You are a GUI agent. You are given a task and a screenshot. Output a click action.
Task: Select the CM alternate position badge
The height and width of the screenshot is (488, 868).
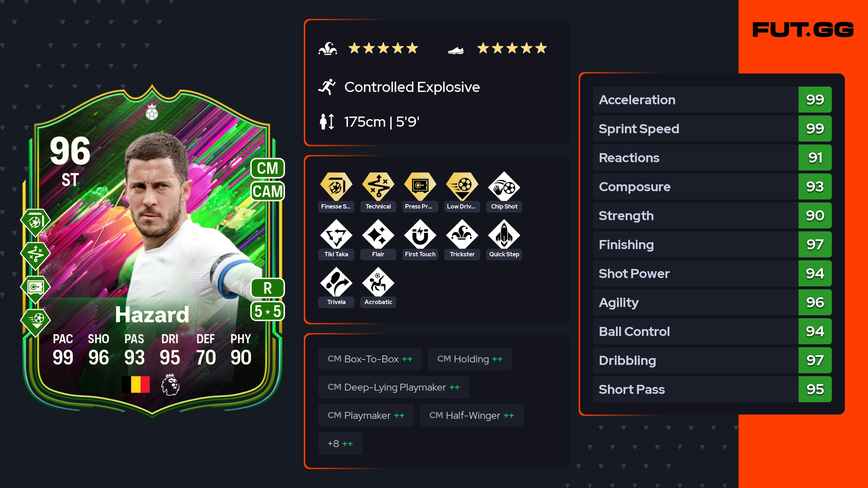(268, 168)
